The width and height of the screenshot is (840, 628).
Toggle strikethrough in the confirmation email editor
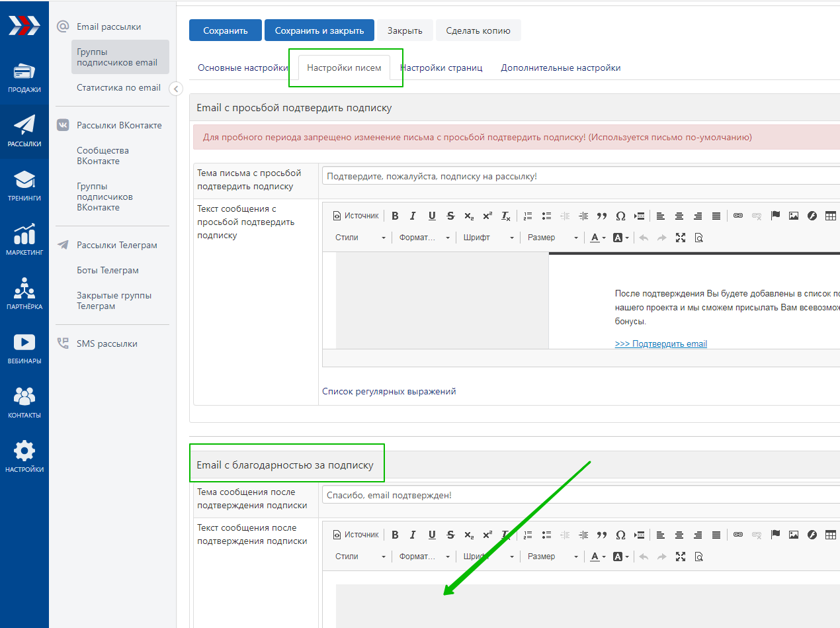pyautogui.click(x=450, y=216)
